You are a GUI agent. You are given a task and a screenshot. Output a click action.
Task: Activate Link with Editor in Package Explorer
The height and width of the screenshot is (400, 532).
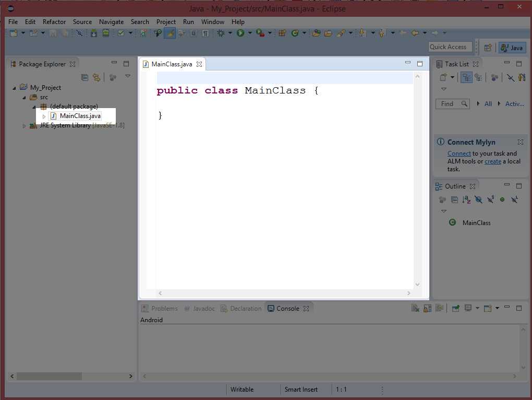(96, 77)
